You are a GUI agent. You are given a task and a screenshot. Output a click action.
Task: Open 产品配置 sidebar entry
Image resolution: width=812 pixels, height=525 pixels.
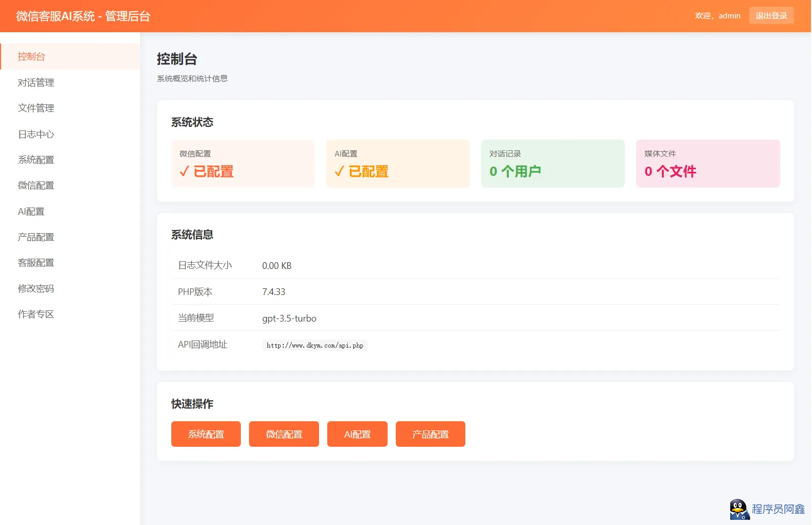[x=36, y=237]
